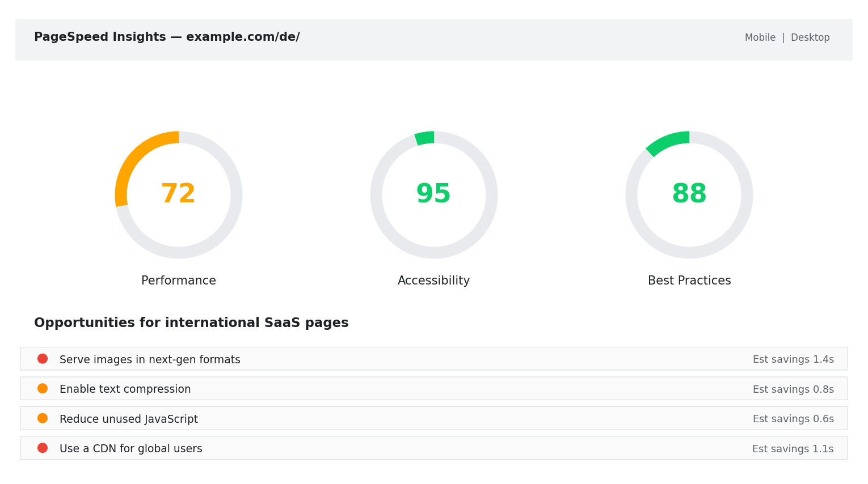Click the Est savings 0.8s value

pos(793,389)
